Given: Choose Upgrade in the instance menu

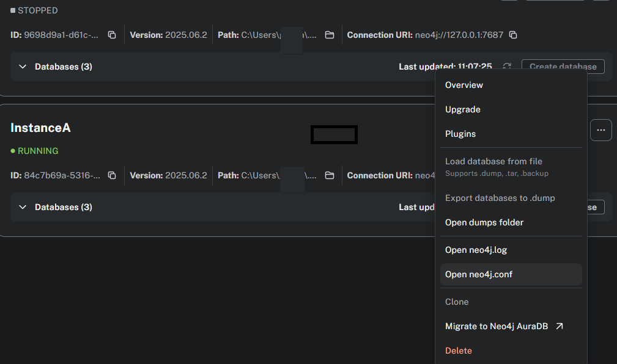Looking at the screenshot, I should 463,109.
